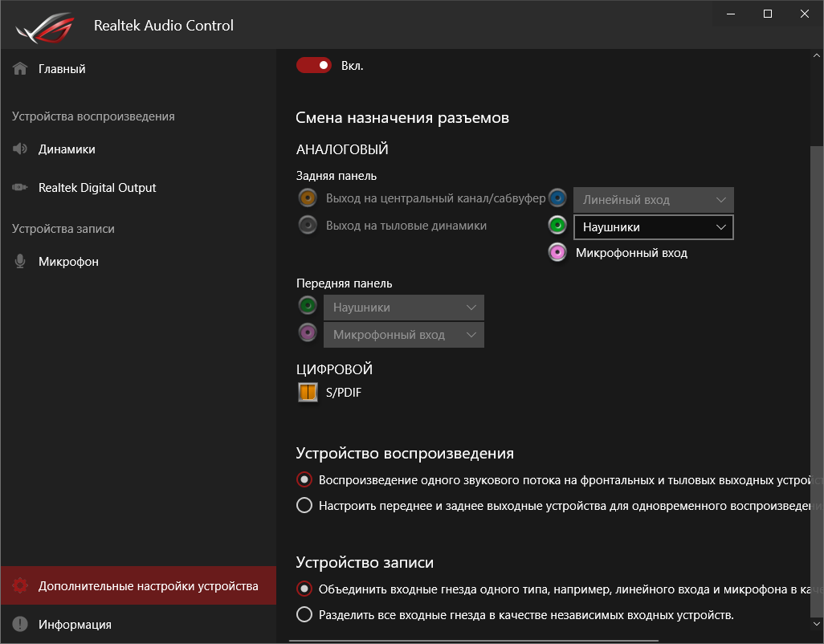Open the Информация page
The width and height of the screenshot is (824, 644).
click(x=74, y=625)
